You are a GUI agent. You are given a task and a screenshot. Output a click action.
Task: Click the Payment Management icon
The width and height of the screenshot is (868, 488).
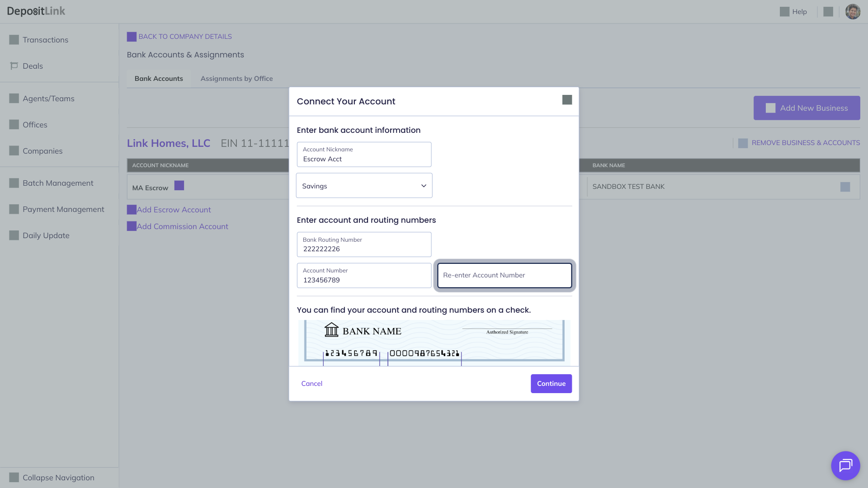[14, 209]
